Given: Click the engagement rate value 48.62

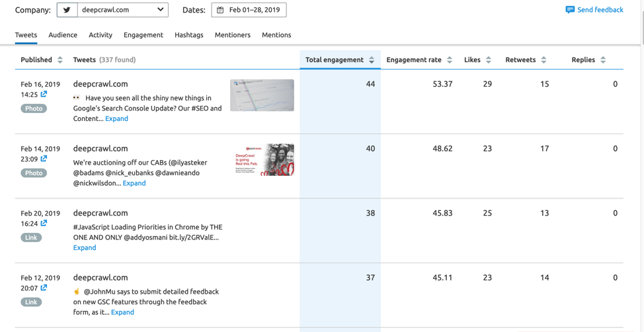Looking at the screenshot, I should pos(443,149).
